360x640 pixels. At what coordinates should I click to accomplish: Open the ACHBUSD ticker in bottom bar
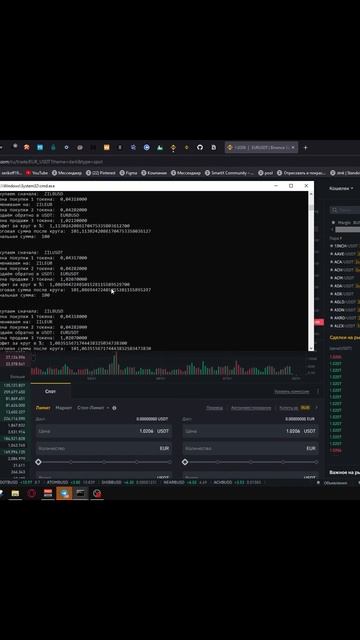[238, 482]
